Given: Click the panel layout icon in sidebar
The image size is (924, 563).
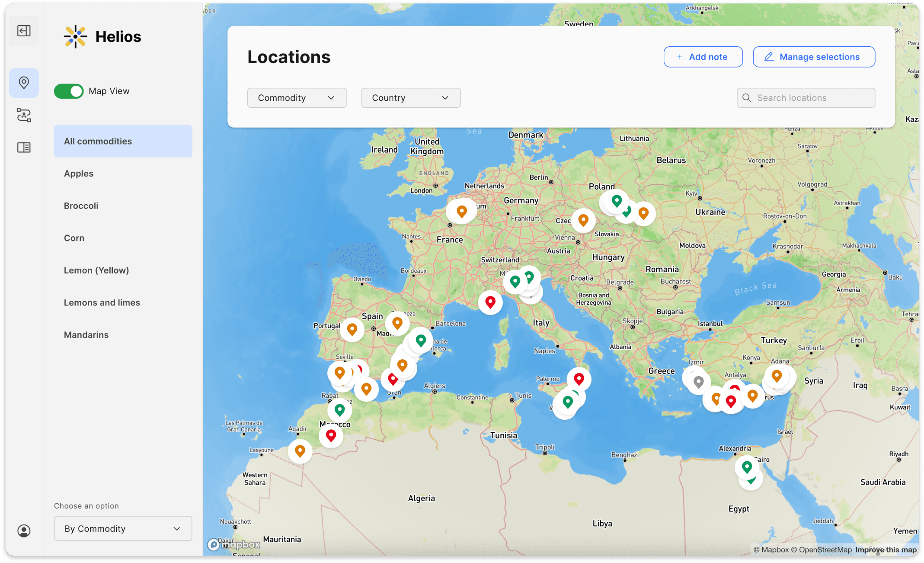Looking at the screenshot, I should tap(24, 148).
